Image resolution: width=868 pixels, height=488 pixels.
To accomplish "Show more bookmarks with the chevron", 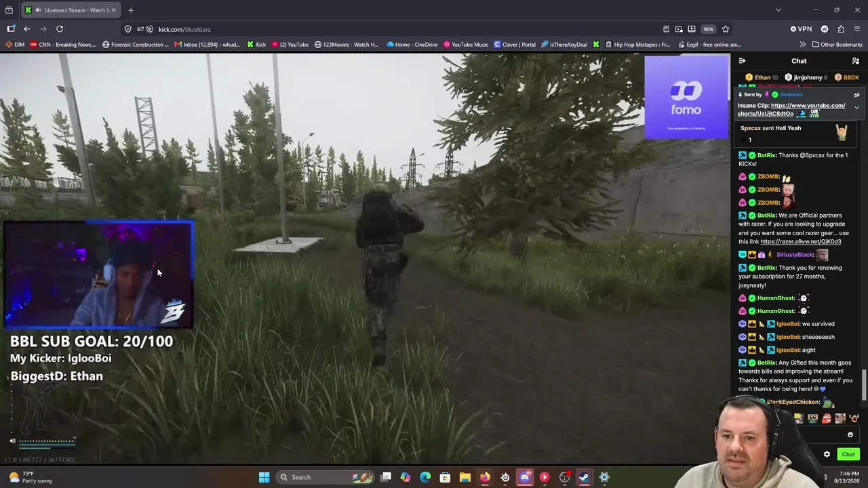I will click(803, 45).
